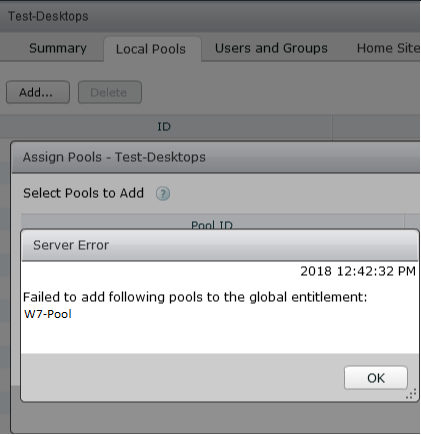Grab the Server Error dialog resize grip

point(411,393)
